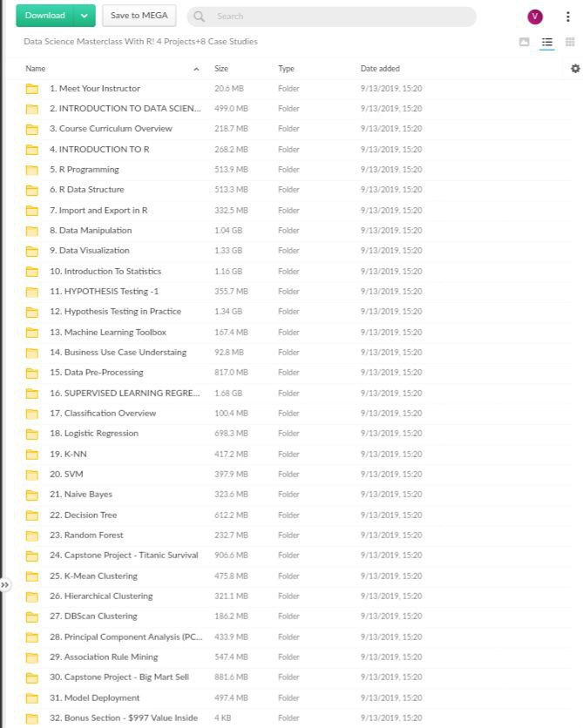
Task: Select folder icon of 3. Course Curriculum Overview
Action: 32,129
